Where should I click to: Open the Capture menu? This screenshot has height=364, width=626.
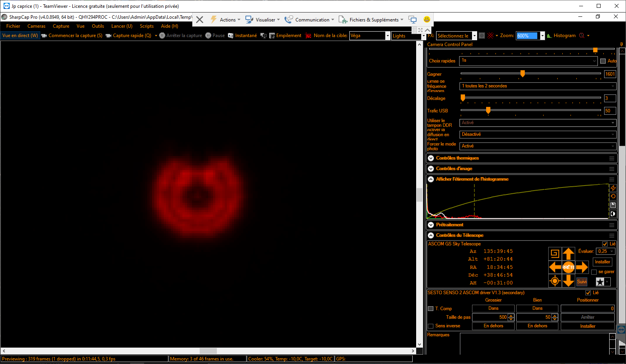(61, 26)
